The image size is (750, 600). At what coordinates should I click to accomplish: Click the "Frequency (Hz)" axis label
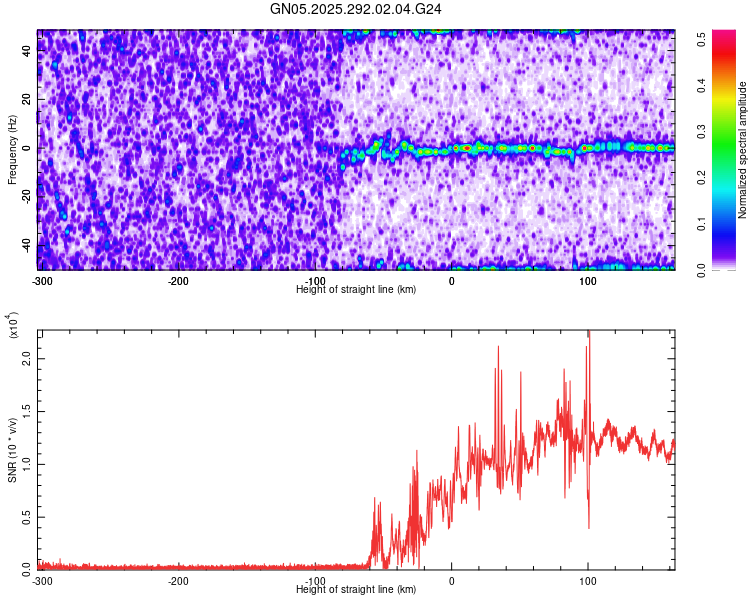point(12,148)
